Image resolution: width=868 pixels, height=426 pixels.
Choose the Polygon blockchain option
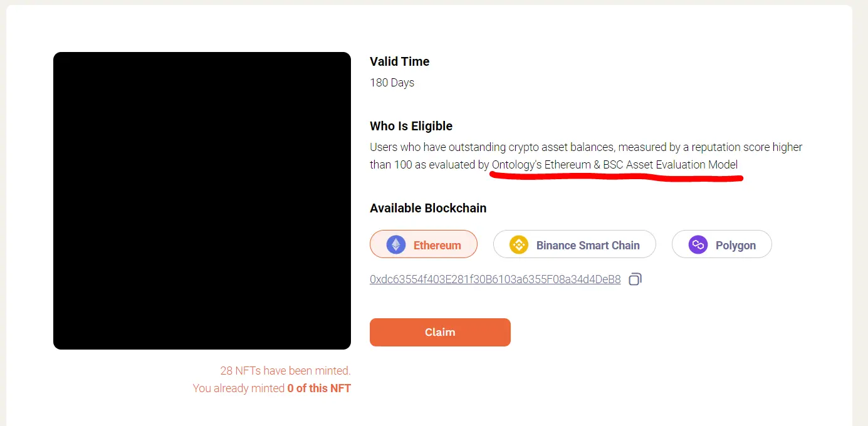click(x=722, y=244)
